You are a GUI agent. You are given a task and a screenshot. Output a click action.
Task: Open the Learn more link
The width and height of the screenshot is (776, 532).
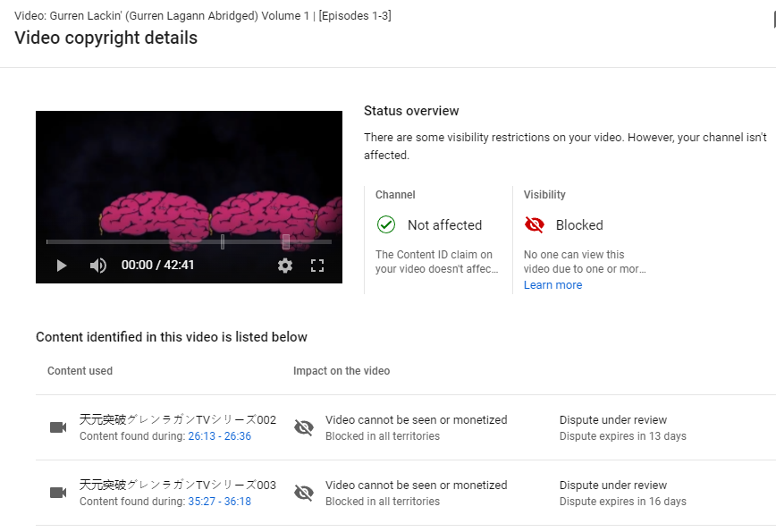(x=552, y=285)
